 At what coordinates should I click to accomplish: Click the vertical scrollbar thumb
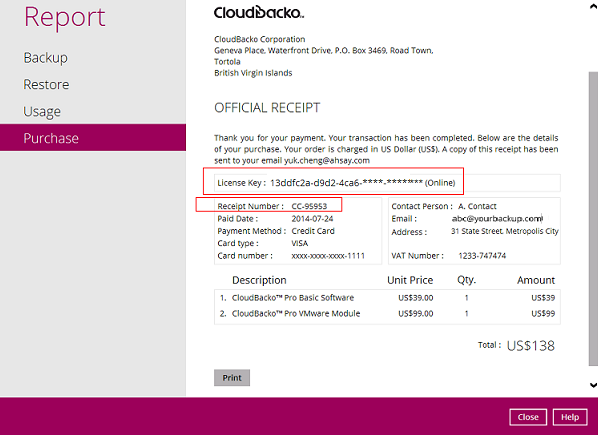pyautogui.click(x=593, y=219)
